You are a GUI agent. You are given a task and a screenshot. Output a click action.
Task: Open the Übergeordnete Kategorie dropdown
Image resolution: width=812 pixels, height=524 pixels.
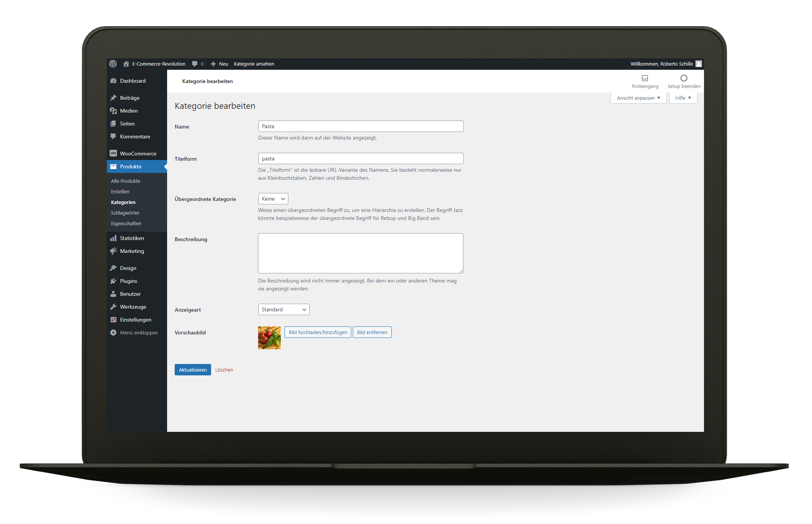click(x=273, y=199)
